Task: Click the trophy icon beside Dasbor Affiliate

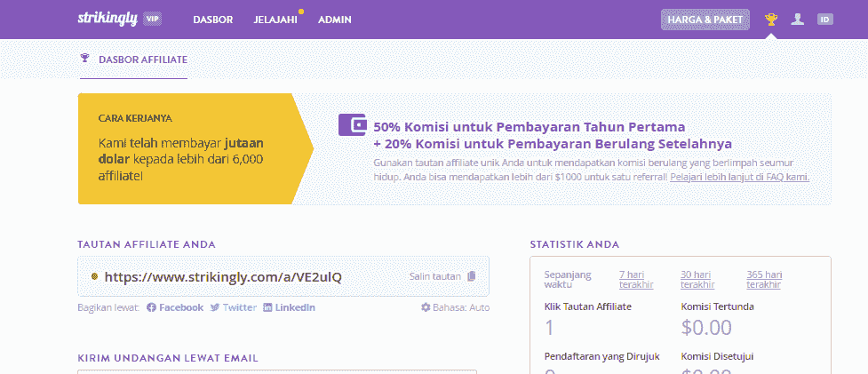Action: 84,58
